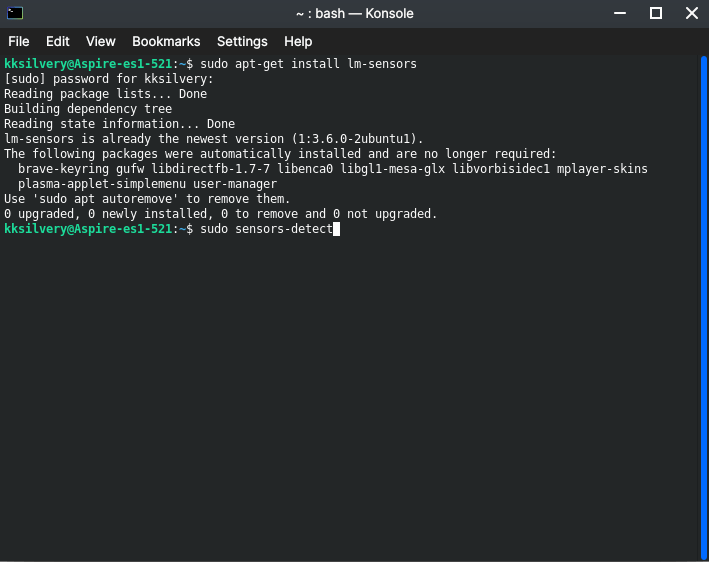Open the File menu
The image size is (709, 562).
19,42
